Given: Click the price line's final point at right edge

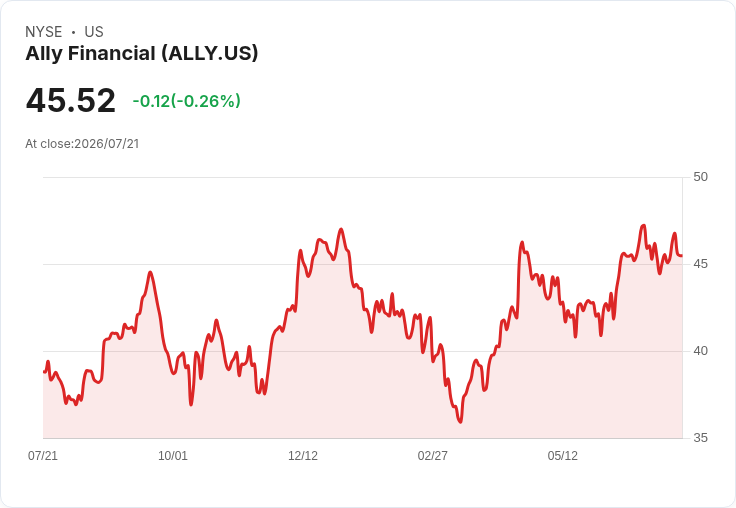Looking at the screenshot, I should (682, 256).
